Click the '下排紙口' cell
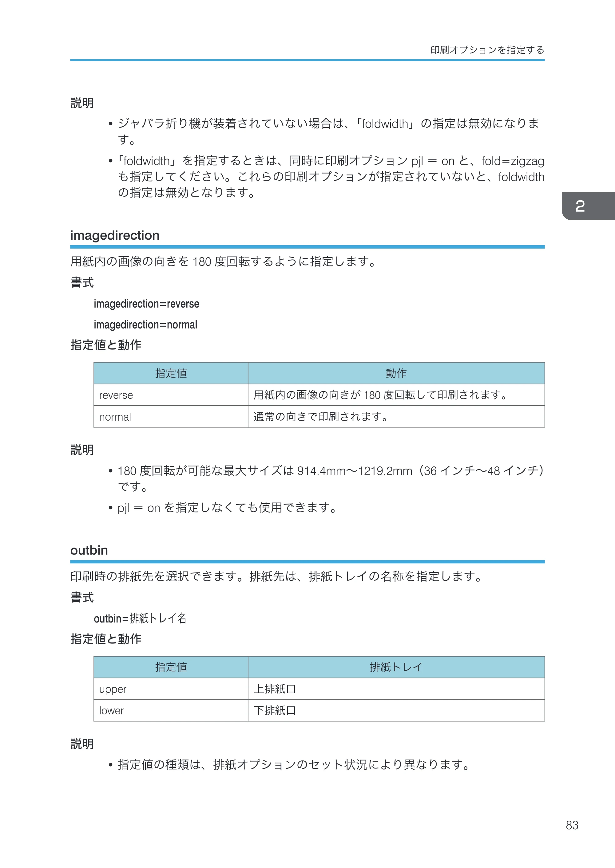 (396, 711)
